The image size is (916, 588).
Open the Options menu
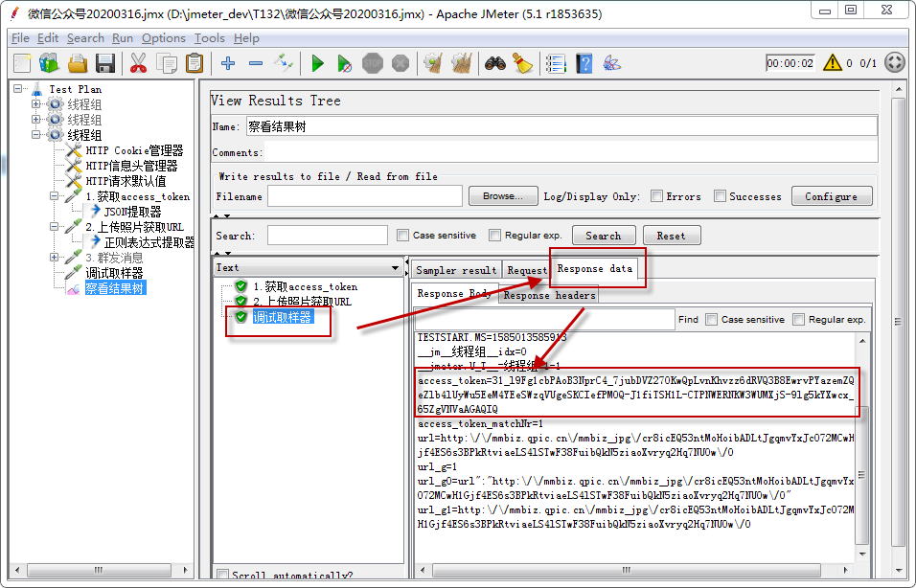[164, 38]
